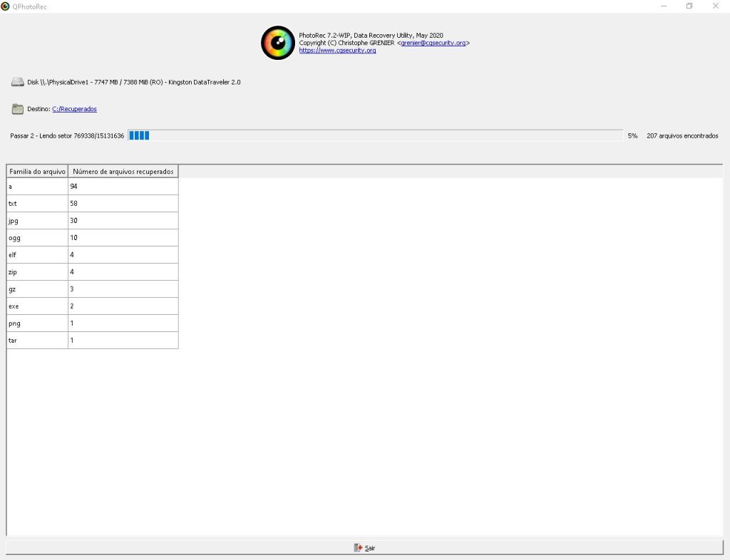Viewport: 730px width, 560px height.
Task: Select the ogg row in the table
Action: coord(37,238)
